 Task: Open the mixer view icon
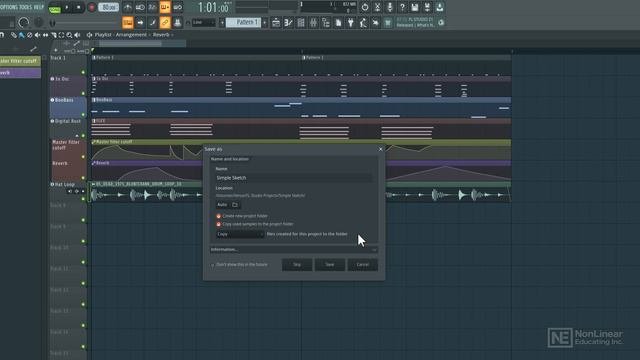pos(313,23)
